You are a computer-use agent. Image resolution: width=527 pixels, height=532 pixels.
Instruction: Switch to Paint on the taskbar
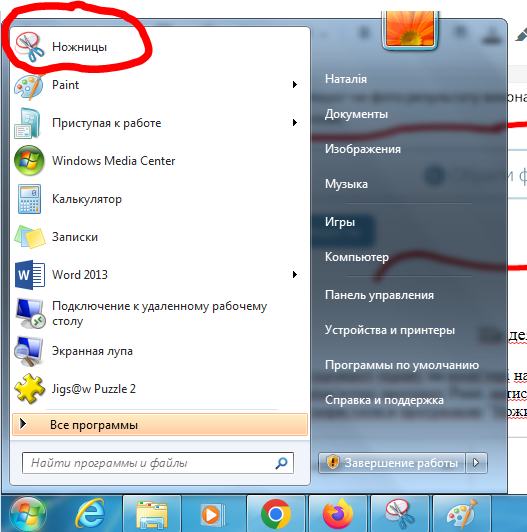pyautogui.click(x=462, y=514)
